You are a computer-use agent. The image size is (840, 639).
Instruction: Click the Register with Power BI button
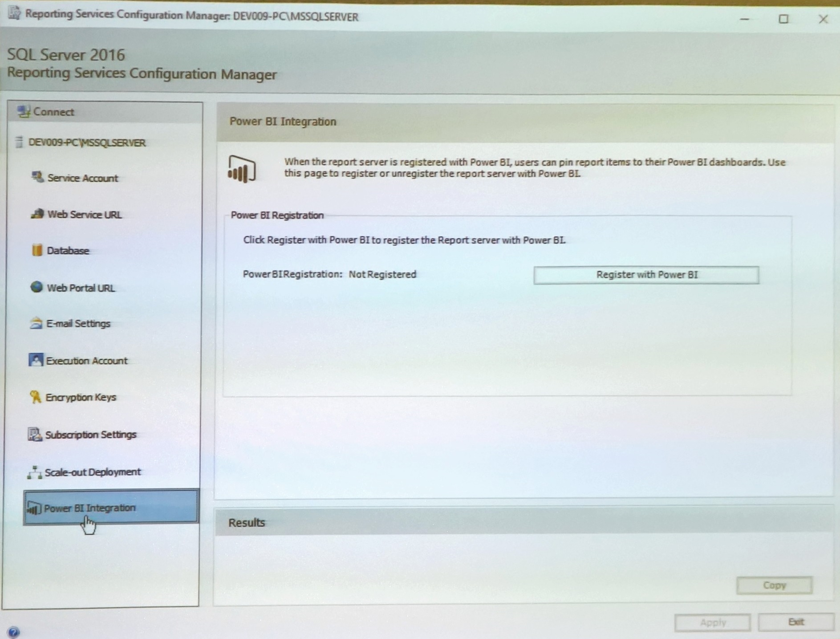click(x=646, y=274)
